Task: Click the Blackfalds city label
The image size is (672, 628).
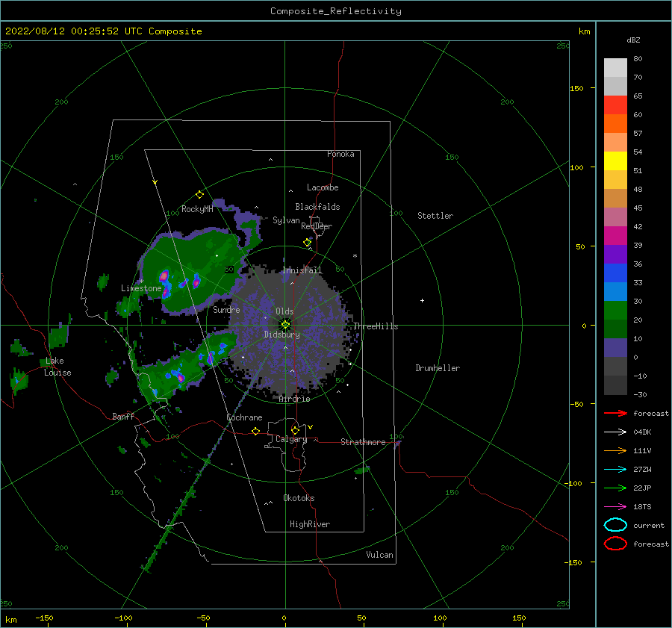Action: tap(317, 207)
